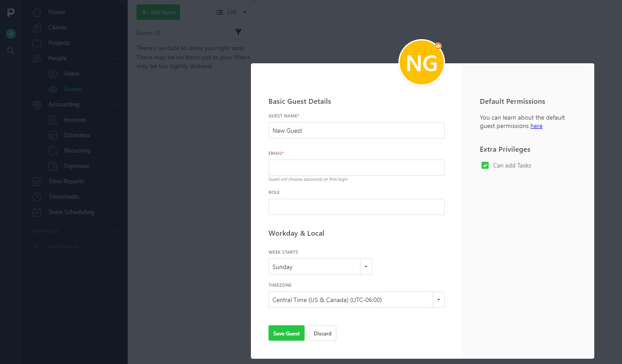Click the People group icon
The height and width of the screenshot is (364, 622).
(x=37, y=58)
